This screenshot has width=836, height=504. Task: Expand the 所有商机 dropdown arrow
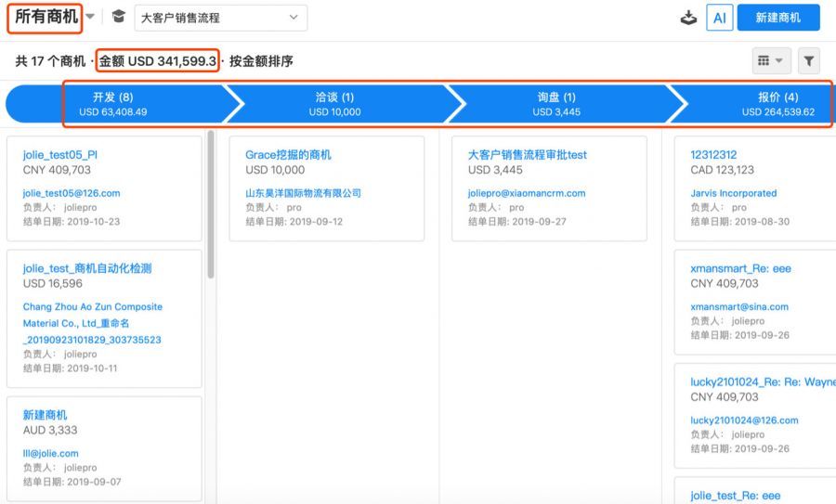point(90,17)
